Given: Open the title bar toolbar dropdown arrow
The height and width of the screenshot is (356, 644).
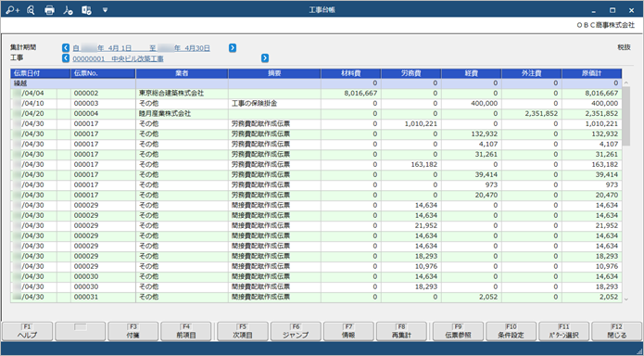Looking at the screenshot, I should pos(105,10).
